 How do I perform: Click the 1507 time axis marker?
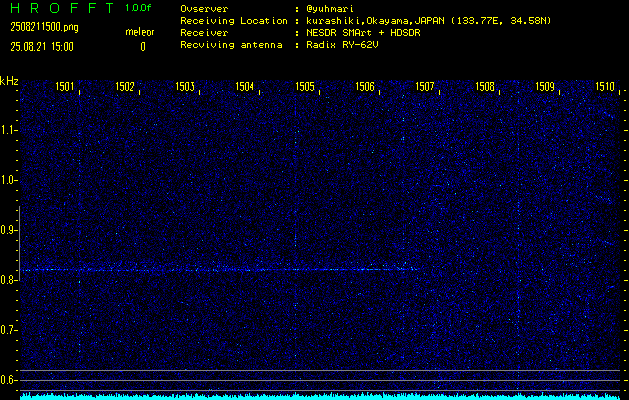tap(425, 87)
